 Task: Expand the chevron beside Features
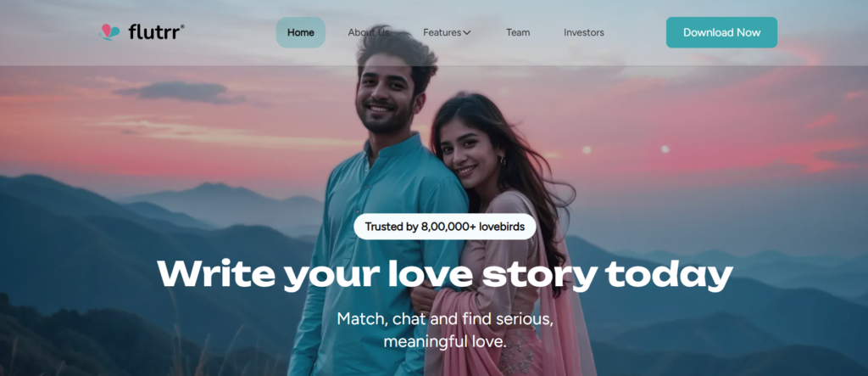(467, 33)
